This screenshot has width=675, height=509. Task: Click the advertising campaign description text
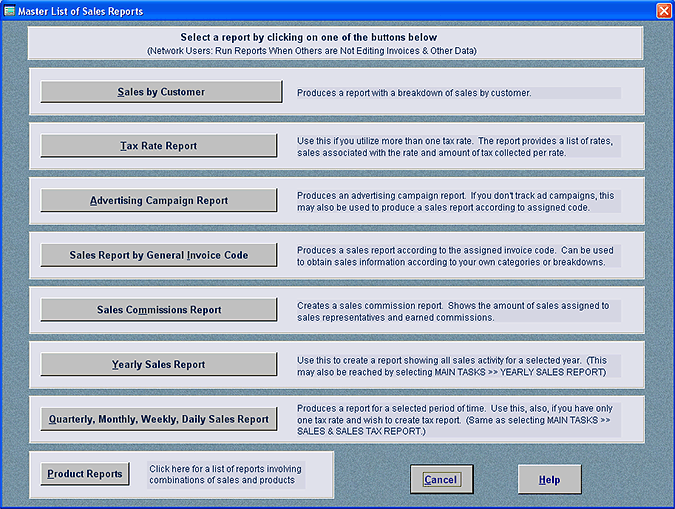click(456, 201)
